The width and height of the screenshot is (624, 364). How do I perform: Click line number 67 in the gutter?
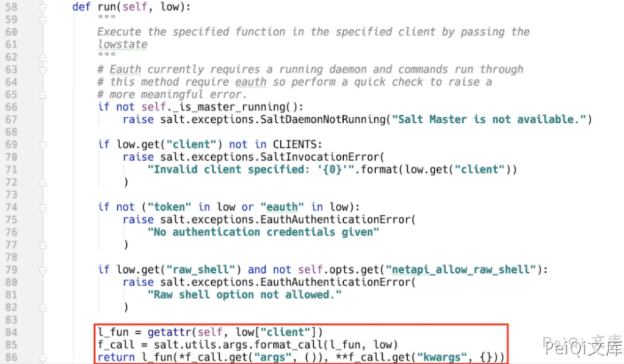pyautogui.click(x=11, y=120)
